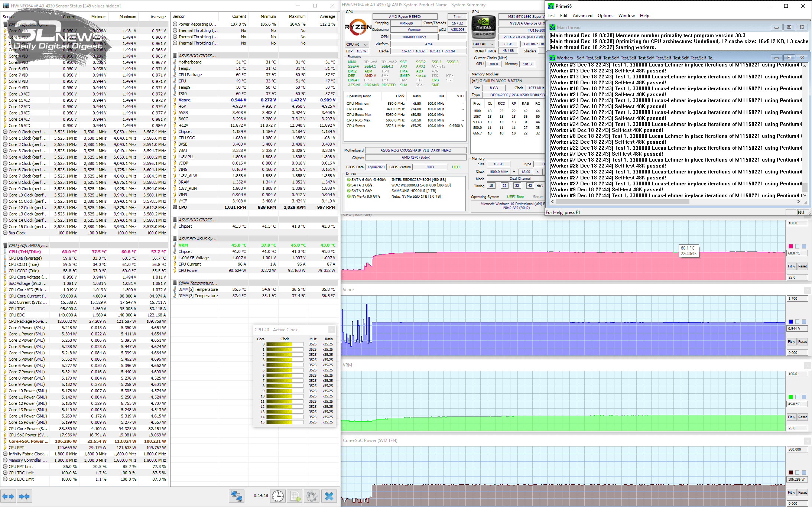The image size is (812, 507).
Task: Select the Vcore sensor row
Action: click(255, 100)
